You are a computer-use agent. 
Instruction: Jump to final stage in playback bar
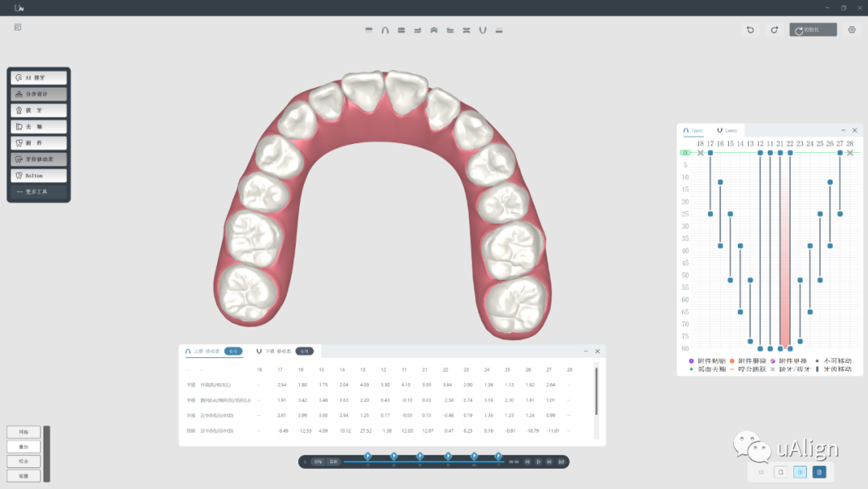561,462
